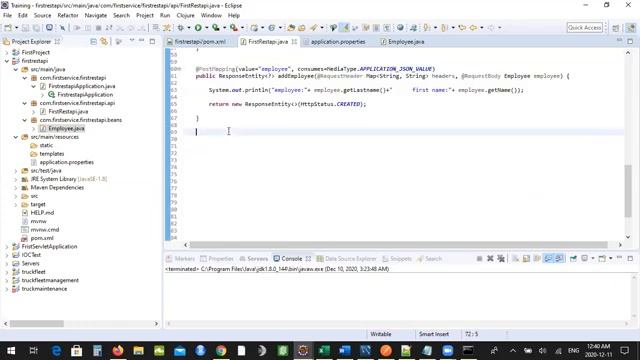Open the Run button dropdown arrow
The width and height of the screenshot is (640, 360).
coord(207,28)
